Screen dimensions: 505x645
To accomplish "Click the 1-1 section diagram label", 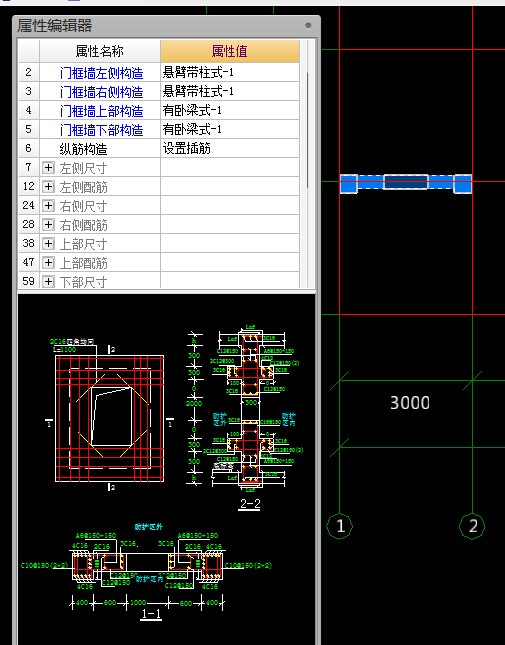I will 151,614.
